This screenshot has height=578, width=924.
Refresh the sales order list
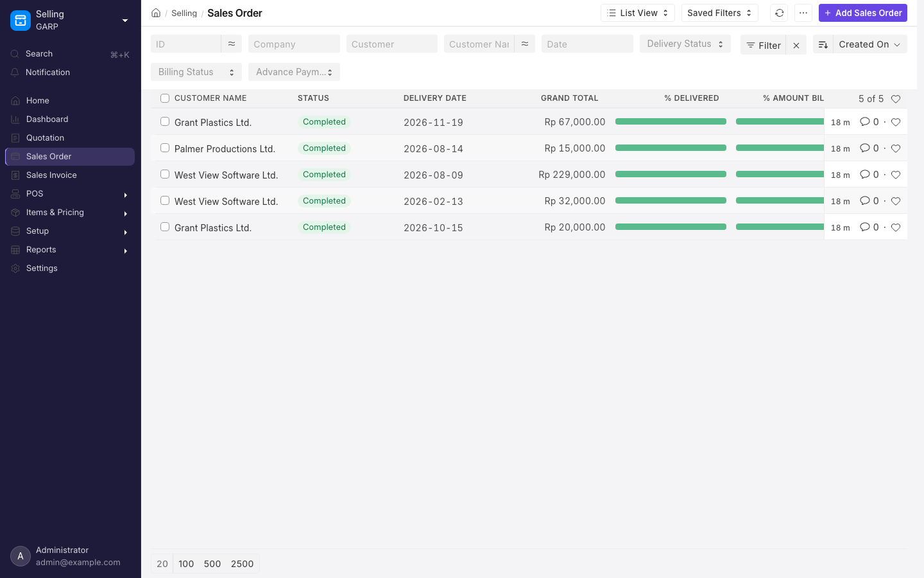click(x=780, y=13)
